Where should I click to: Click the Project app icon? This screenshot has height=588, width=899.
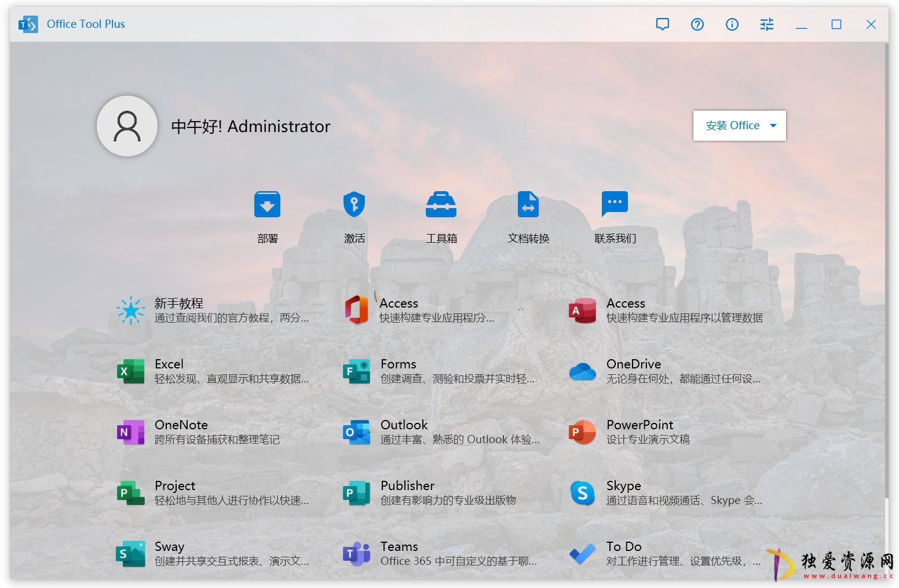pyautogui.click(x=130, y=493)
